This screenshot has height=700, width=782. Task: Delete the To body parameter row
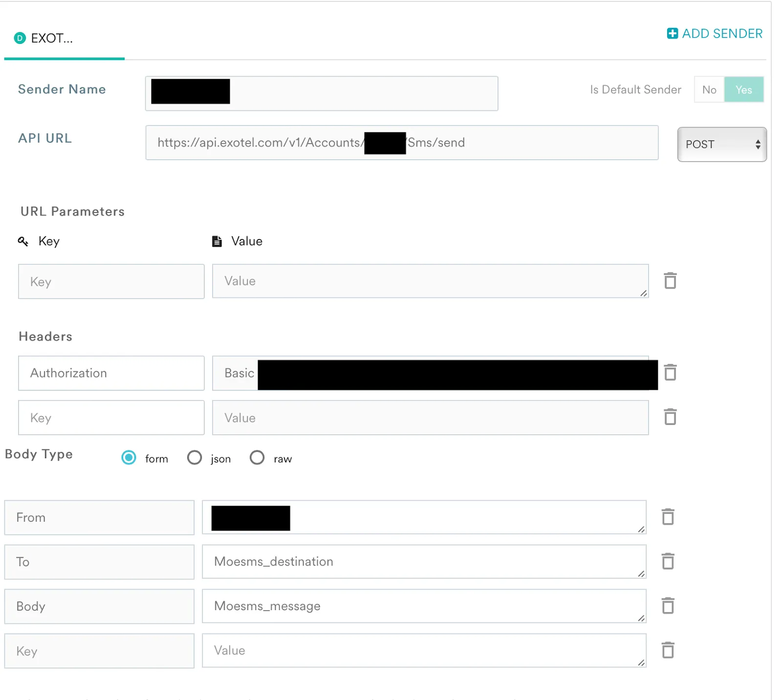tap(668, 561)
